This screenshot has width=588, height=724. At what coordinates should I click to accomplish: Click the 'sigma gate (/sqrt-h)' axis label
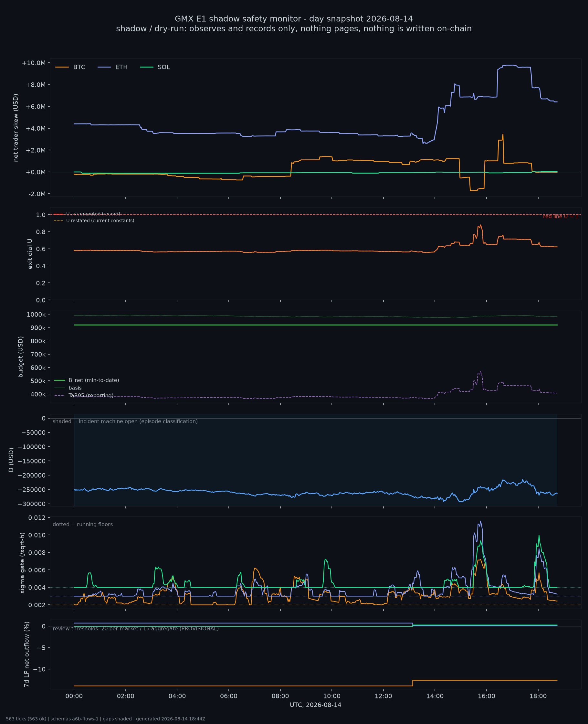[22, 563]
